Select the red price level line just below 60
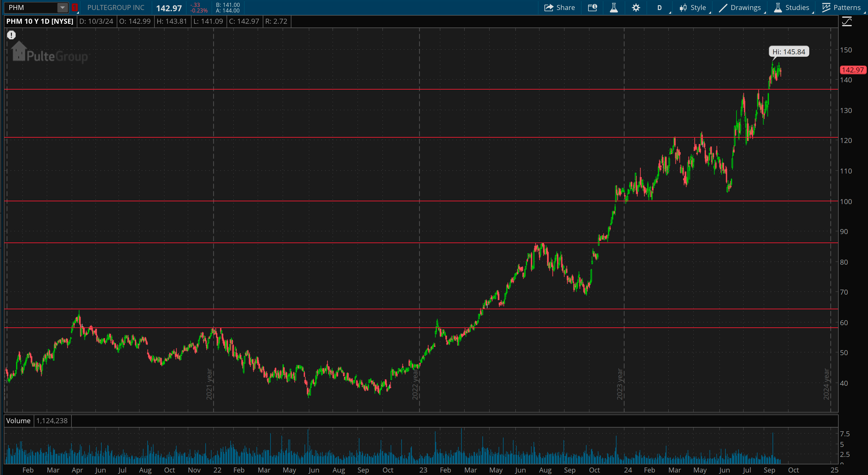 coord(421,328)
